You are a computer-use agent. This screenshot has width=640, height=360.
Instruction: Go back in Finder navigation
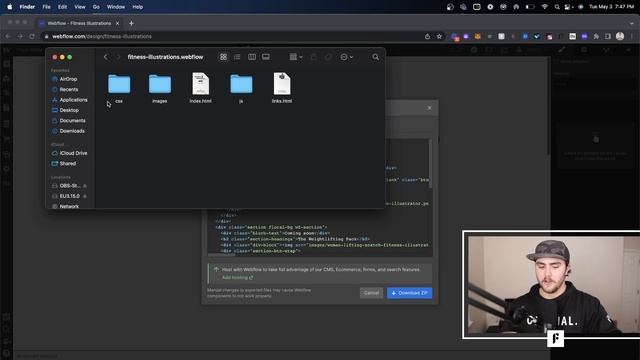(x=106, y=57)
